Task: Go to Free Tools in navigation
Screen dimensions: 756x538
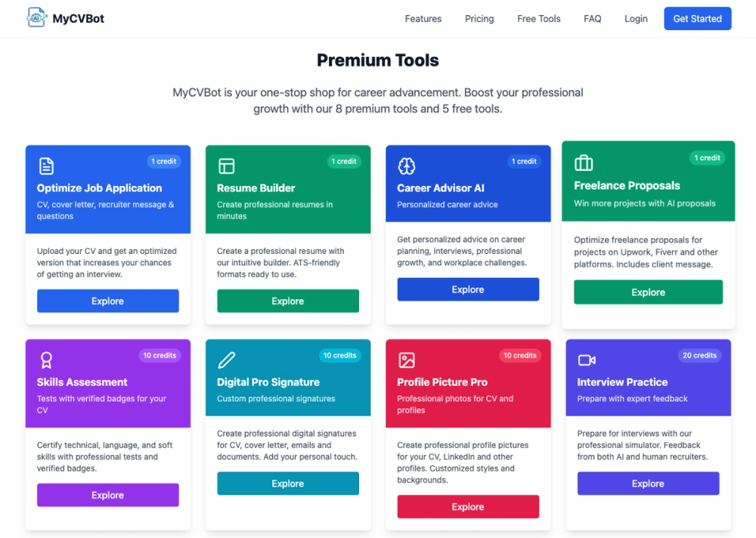Action: pos(538,19)
